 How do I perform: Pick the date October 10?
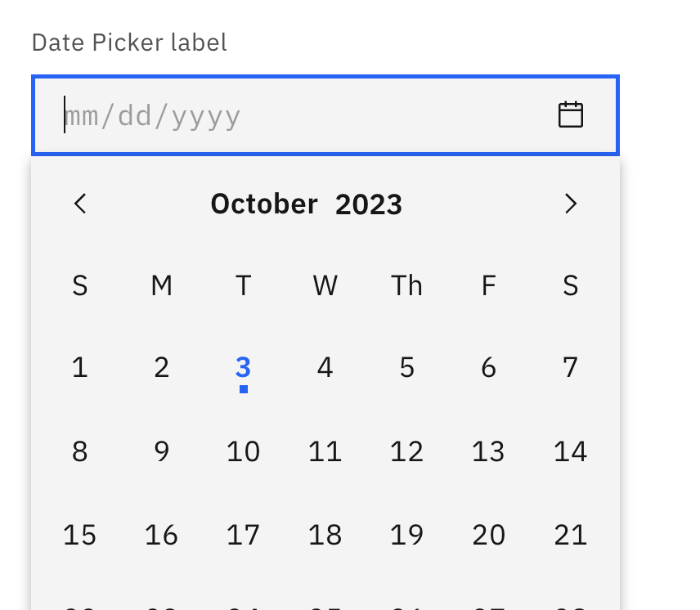point(243,451)
